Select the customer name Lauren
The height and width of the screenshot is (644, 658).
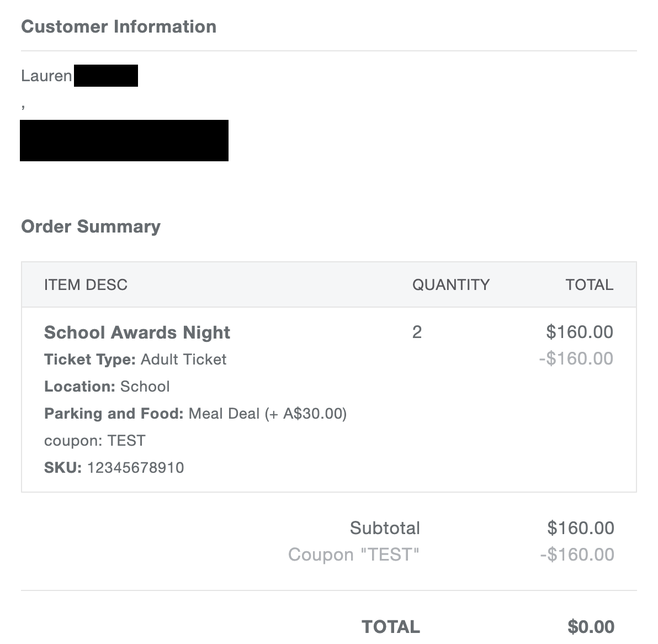(46, 76)
